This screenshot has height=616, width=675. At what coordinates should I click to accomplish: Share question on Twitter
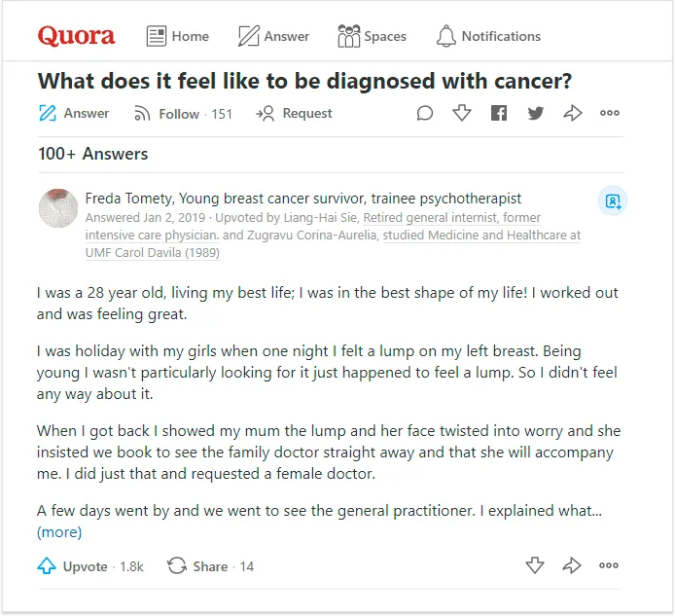536,113
